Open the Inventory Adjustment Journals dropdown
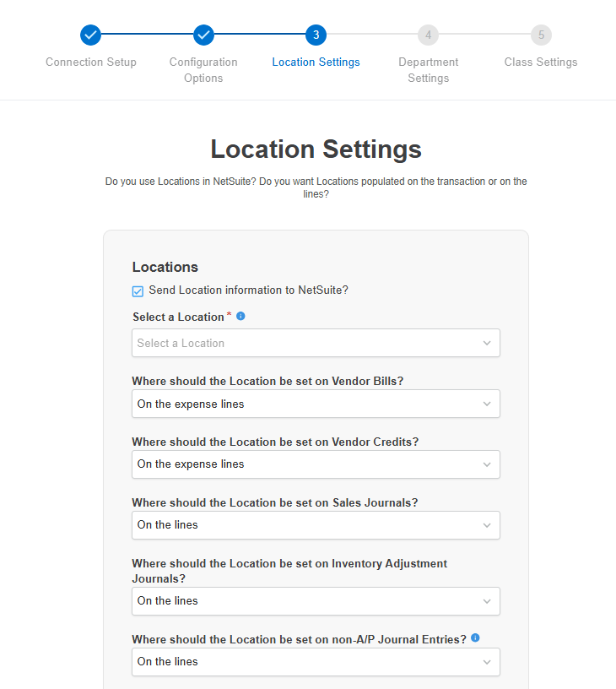This screenshot has width=616, height=689. 316,601
